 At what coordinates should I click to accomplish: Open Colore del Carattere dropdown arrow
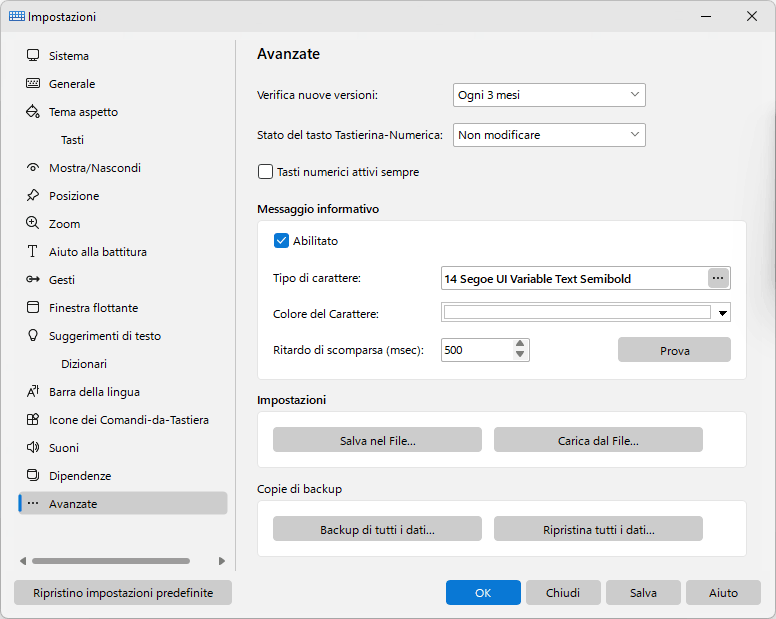723,313
